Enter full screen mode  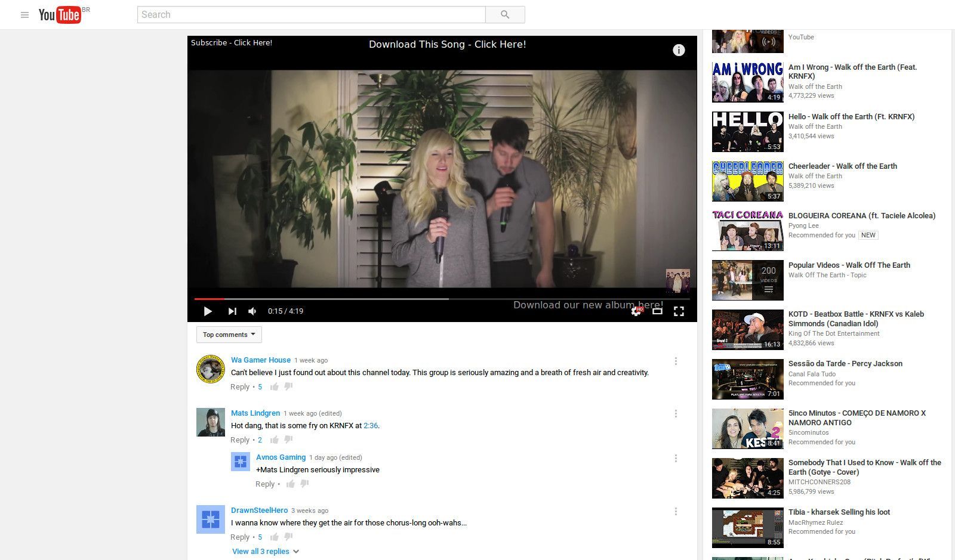(679, 311)
